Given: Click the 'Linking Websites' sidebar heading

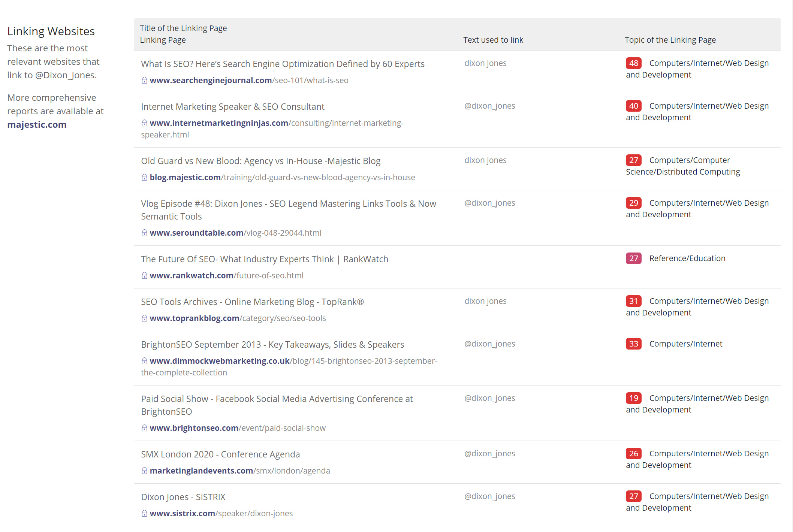Looking at the screenshot, I should click(x=51, y=31).
